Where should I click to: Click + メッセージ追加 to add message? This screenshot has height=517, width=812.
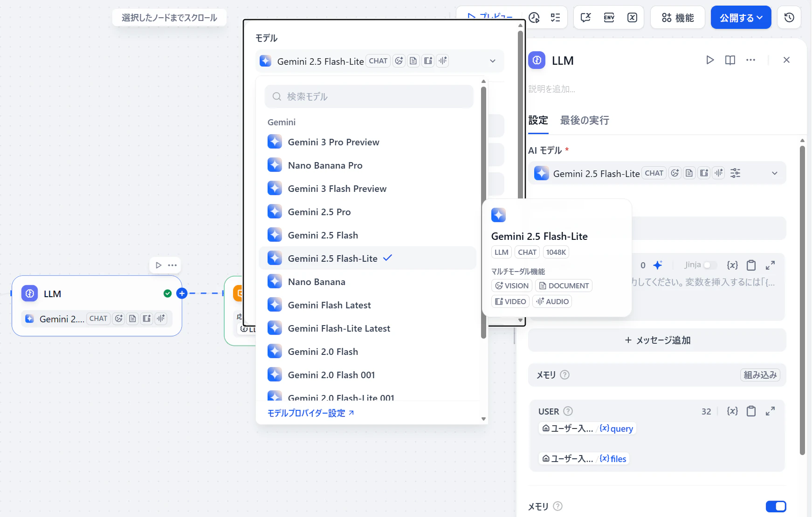657,340
